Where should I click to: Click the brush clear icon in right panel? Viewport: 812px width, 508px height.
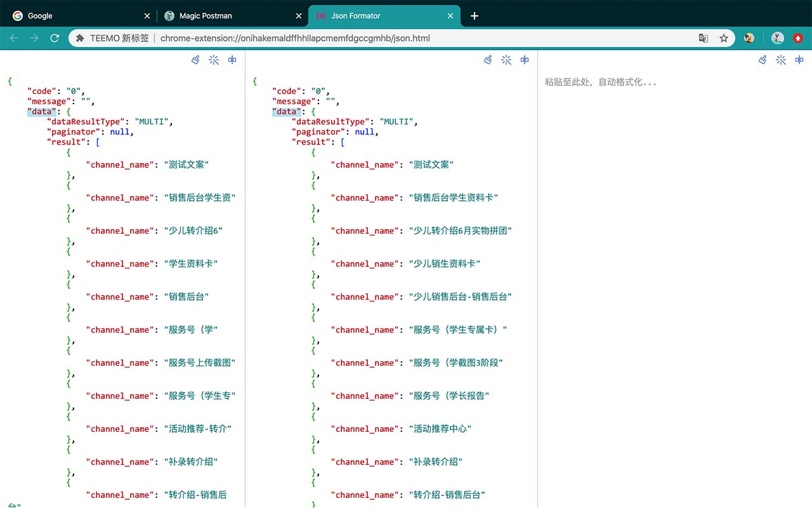point(763,60)
